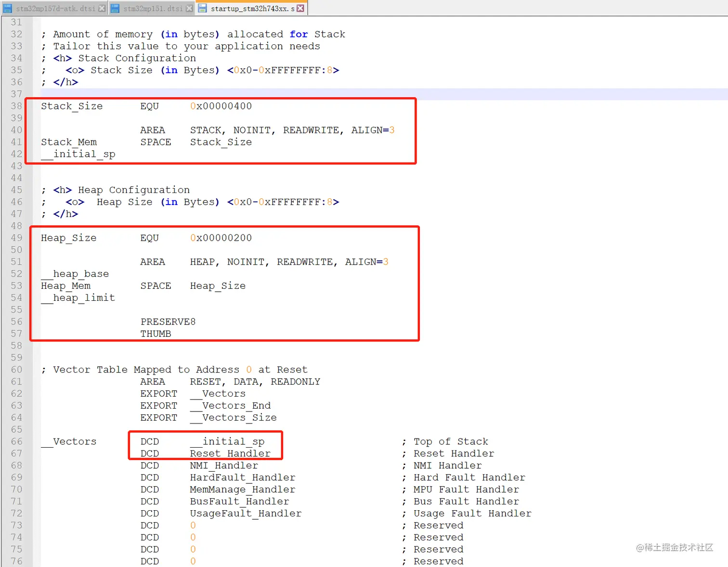Click the save-state icon on stm32mp157d-atk.dtsi tab
The width and height of the screenshot is (728, 567).
tap(8, 9)
